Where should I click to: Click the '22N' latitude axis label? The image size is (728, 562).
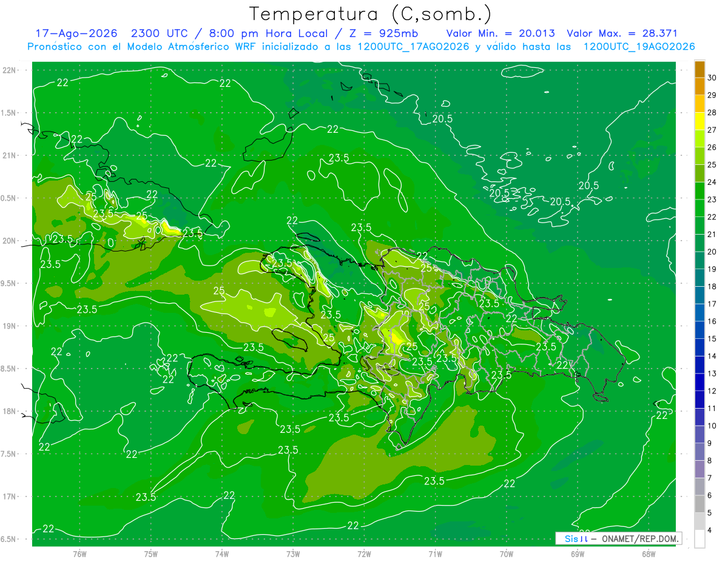tap(8, 70)
